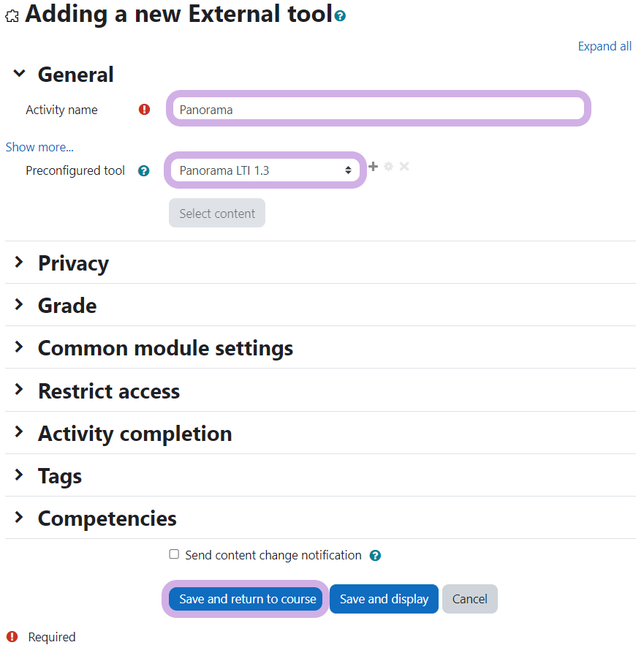Click help icon beside page title
644x664 pixels.
pos(340,15)
